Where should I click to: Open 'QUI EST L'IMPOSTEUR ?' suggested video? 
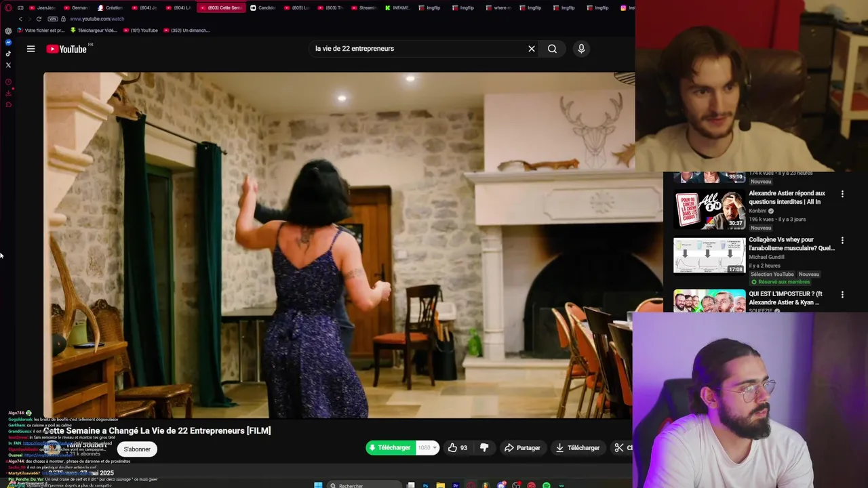point(785,298)
